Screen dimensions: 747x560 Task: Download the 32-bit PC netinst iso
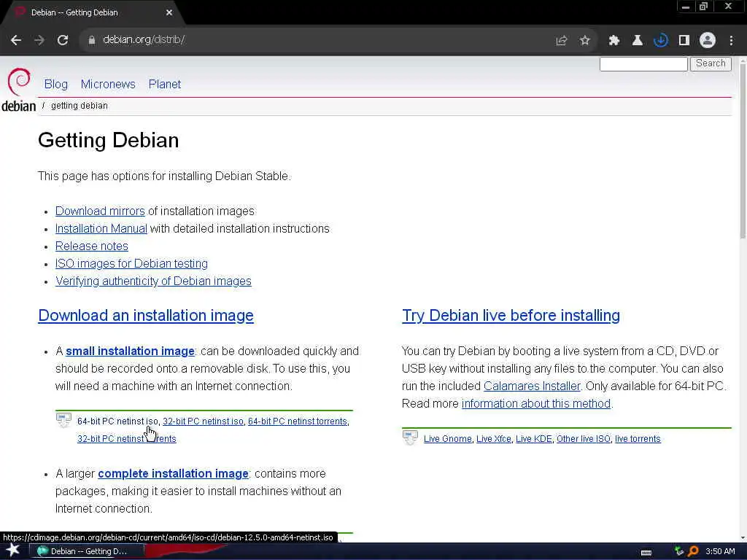(x=203, y=421)
